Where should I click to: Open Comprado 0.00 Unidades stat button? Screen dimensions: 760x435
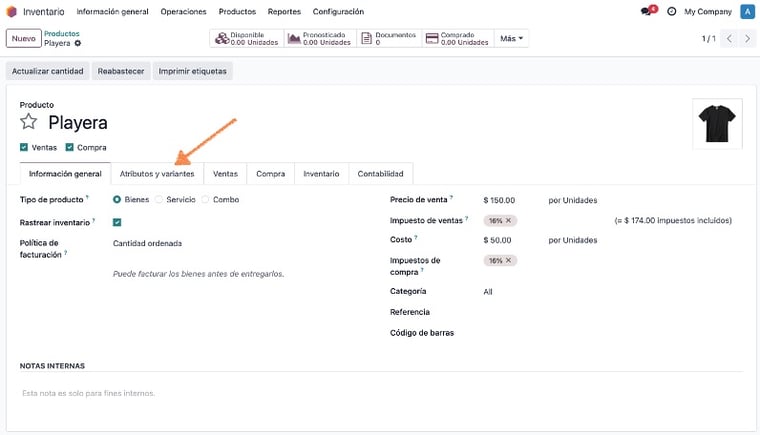coord(458,38)
